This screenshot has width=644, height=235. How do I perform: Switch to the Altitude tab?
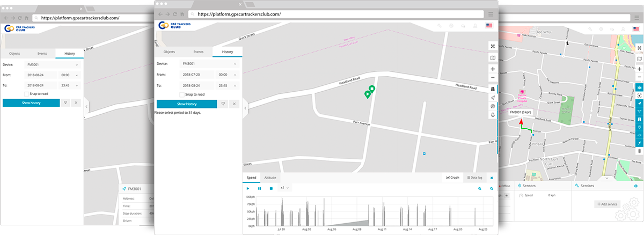(x=270, y=177)
